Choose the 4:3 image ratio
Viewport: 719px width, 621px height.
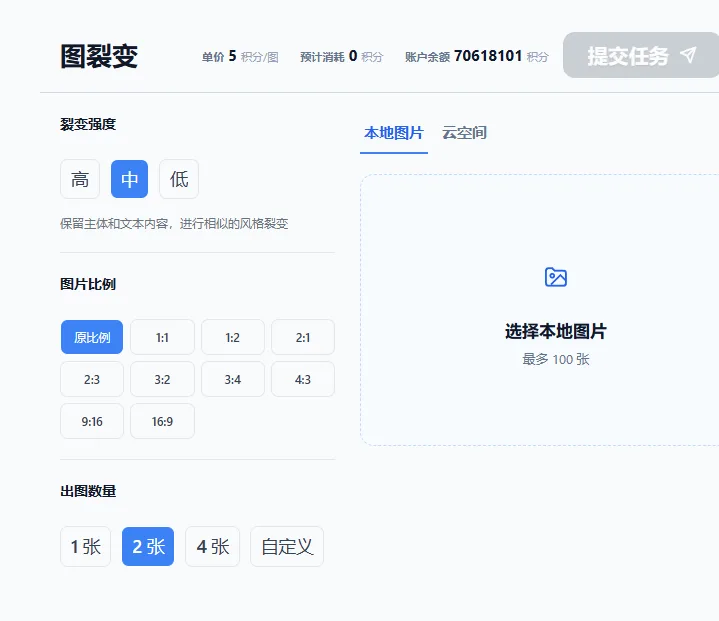(x=302, y=379)
